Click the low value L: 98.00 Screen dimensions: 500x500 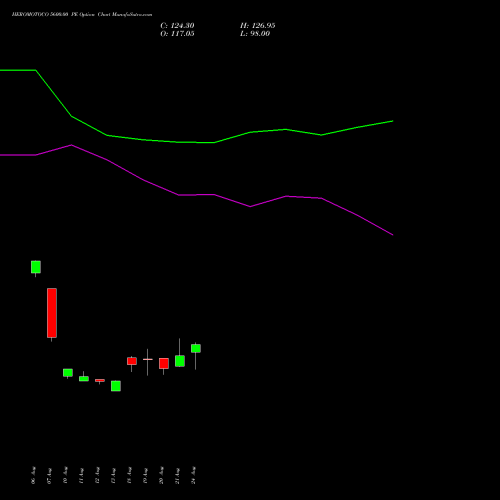point(255,34)
